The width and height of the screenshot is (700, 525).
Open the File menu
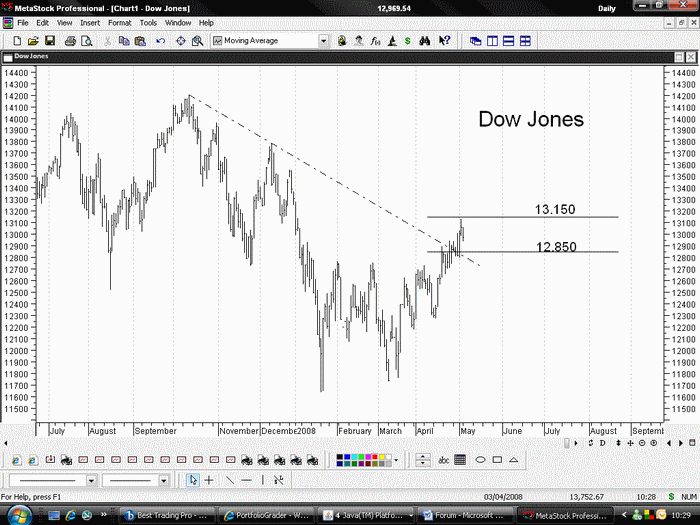pos(22,23)
